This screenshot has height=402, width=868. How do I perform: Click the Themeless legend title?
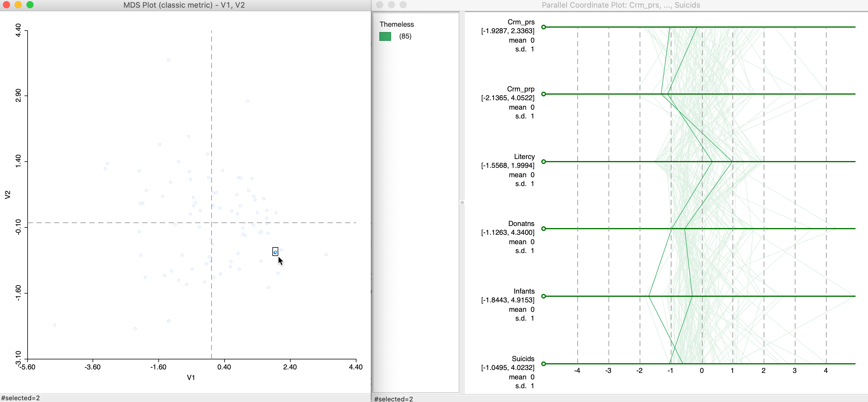pyautogui.click(x=397, y=24)
